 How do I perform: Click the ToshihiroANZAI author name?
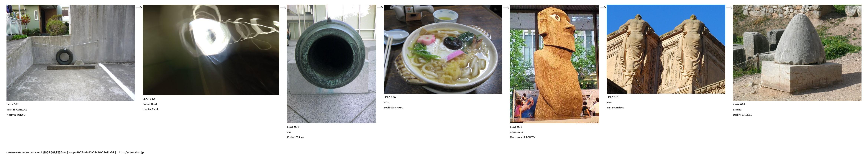[x=17, y=110]
